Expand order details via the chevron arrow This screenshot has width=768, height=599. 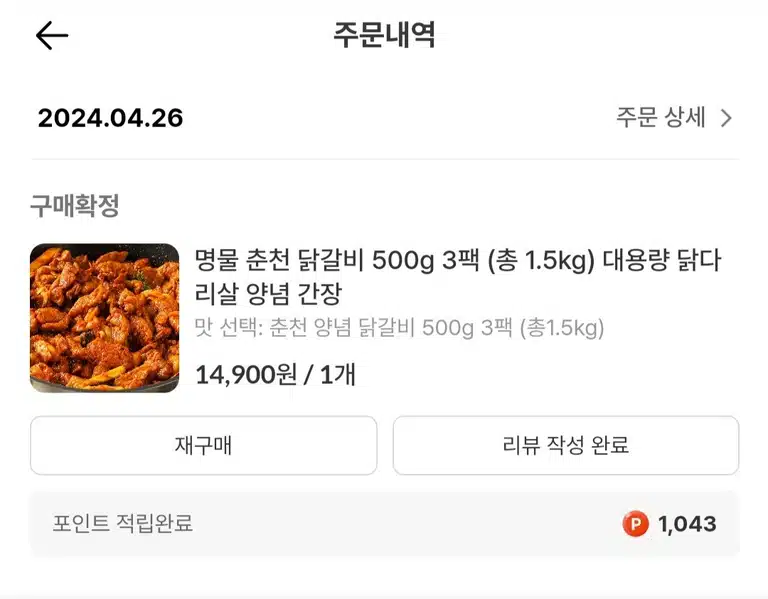pos(726,118)
